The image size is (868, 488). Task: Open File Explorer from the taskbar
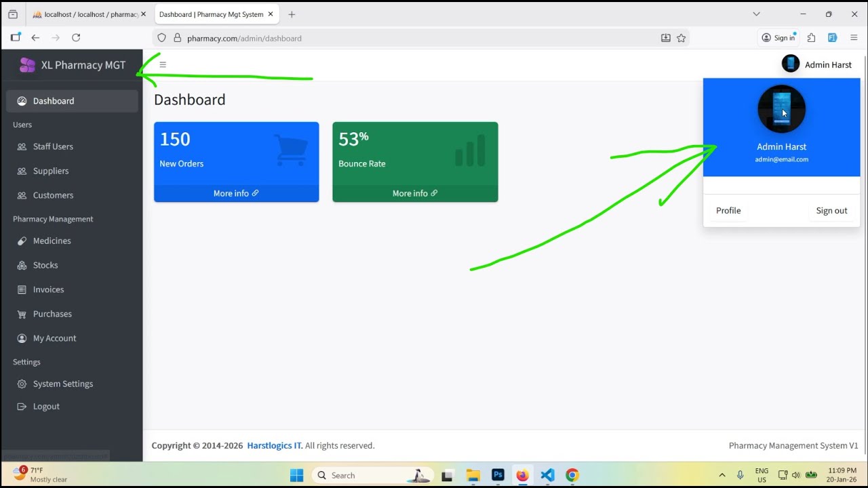pos(473,475)
